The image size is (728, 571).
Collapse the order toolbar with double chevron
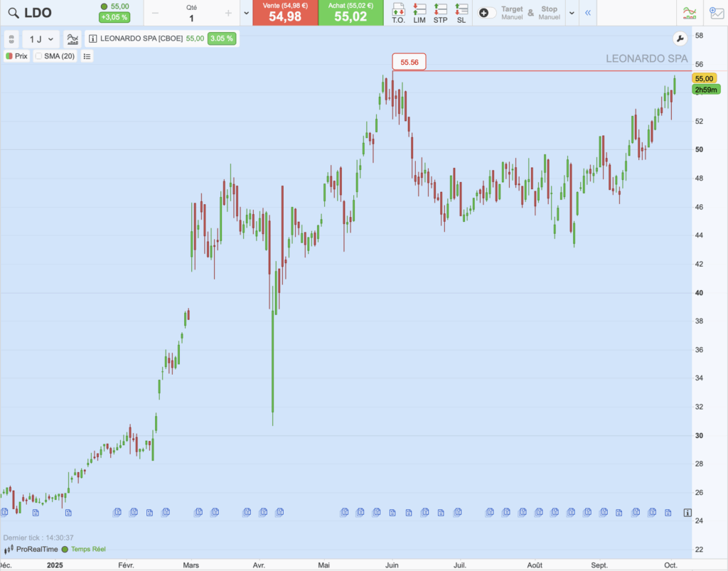587,13
